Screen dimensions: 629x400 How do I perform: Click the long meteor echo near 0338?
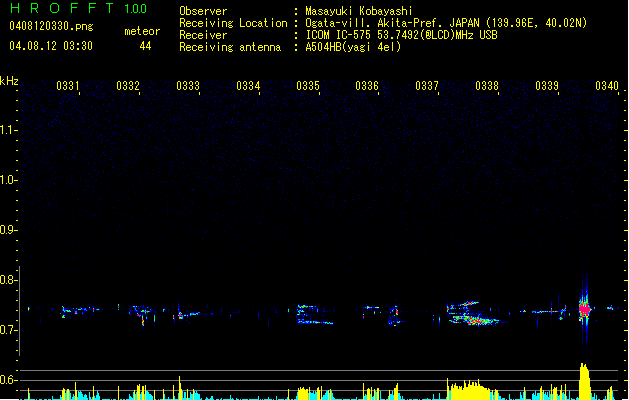coord(473,313)
